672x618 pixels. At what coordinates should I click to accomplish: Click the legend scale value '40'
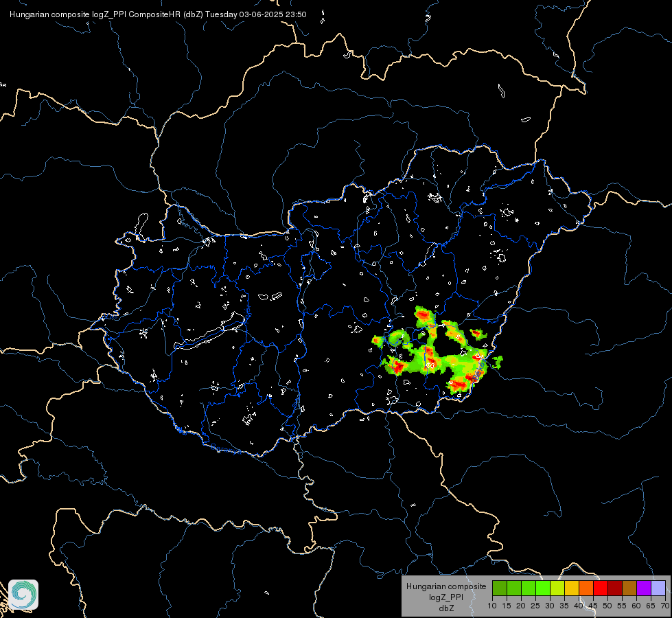[579, 606]
